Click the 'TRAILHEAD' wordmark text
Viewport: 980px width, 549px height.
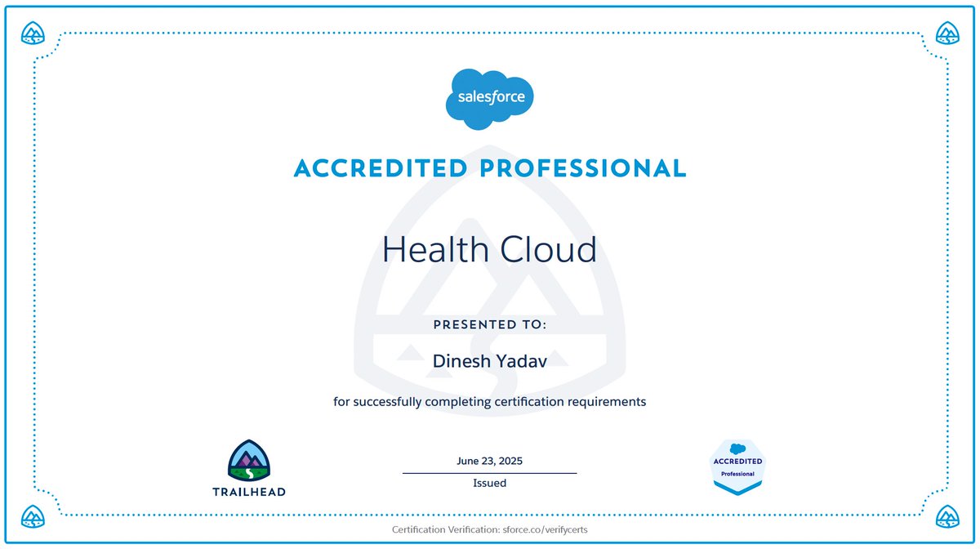(x=249, y=492)
